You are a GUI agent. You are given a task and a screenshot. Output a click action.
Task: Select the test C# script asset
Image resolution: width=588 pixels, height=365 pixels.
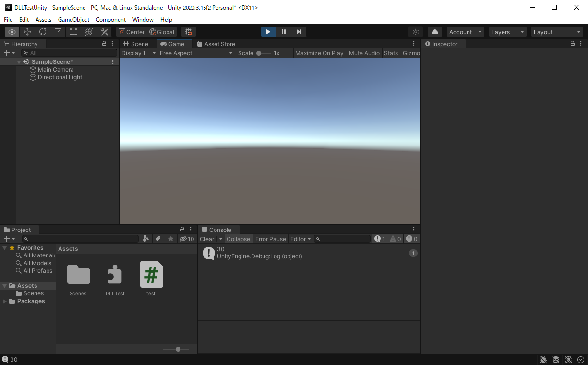point(151,279)
